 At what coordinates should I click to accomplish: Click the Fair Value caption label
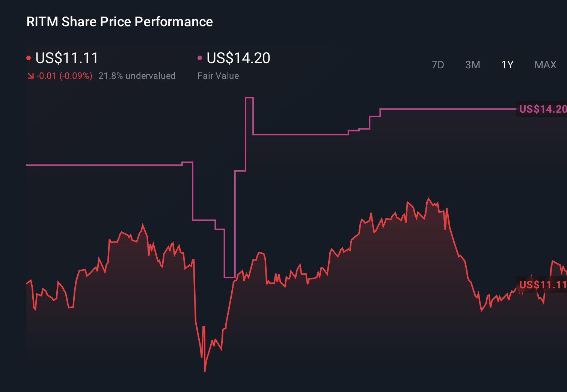(218, 75)
